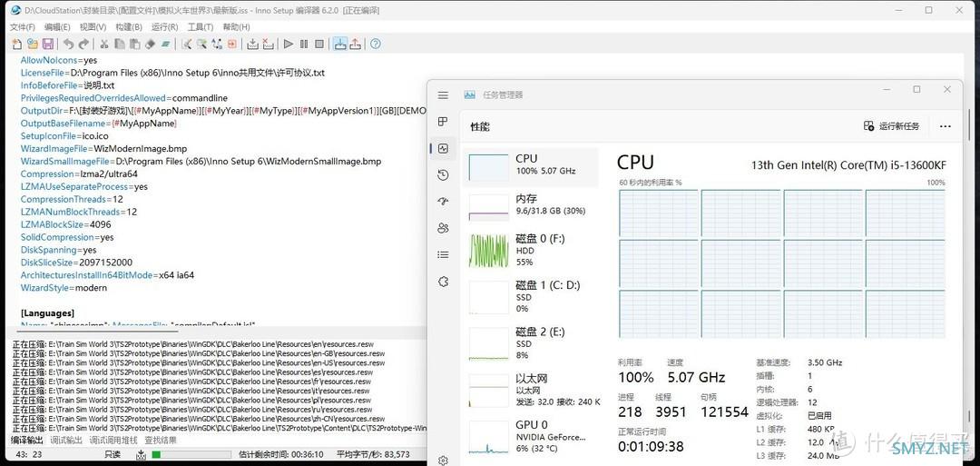This screenshot has height=466, width=980.
Task: Open the 文件(F) menu
Action: [x=23, y=27]
